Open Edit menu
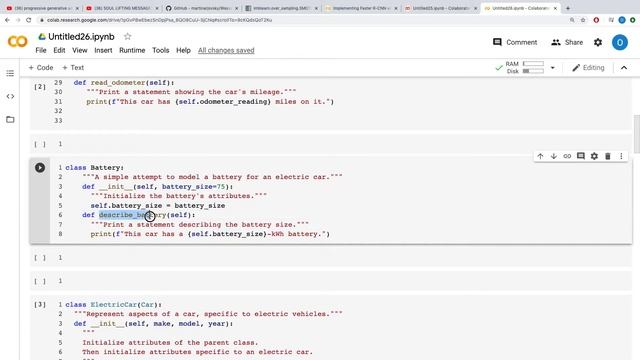 click(x=59, y=50)
